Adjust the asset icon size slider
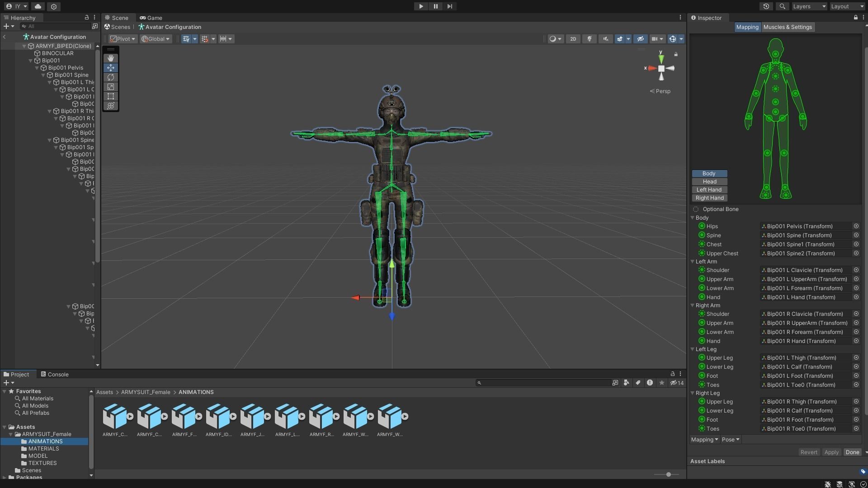 point(668,474)
